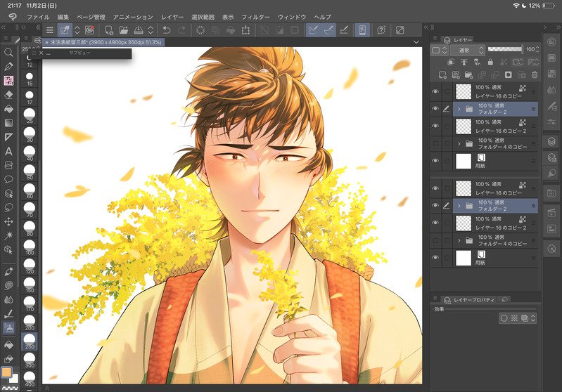Image resolution: width=562 pixels, height=392 pixels.
Task: Click the Redo arrow in command bar
Action: click(181, 30)
